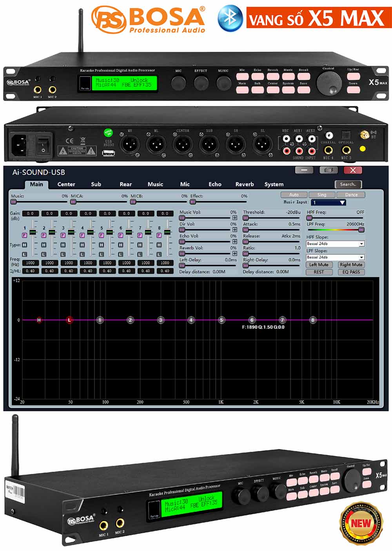The image size is (392, 551).
Task: Select the H high-pass node on EQ graph
Action: (x=39, y=320)
